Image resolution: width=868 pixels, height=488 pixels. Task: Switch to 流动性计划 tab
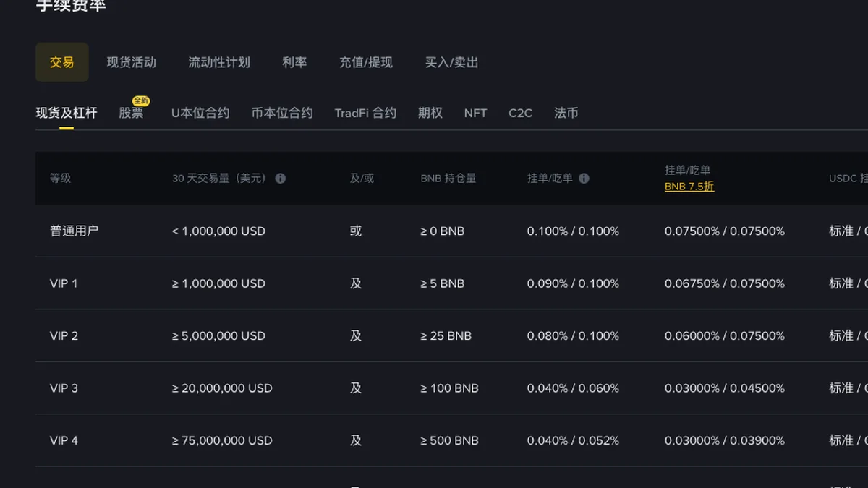tap(219, 62)
